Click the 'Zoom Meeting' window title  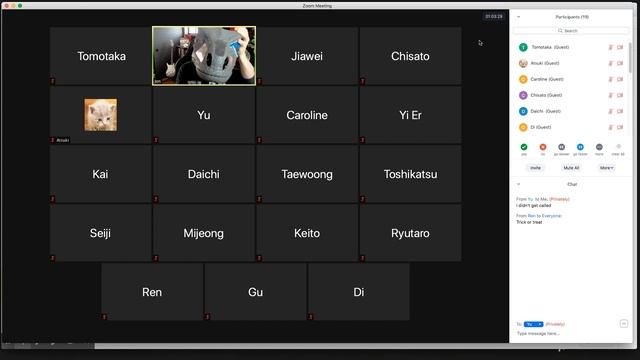(x=317, y=6)
